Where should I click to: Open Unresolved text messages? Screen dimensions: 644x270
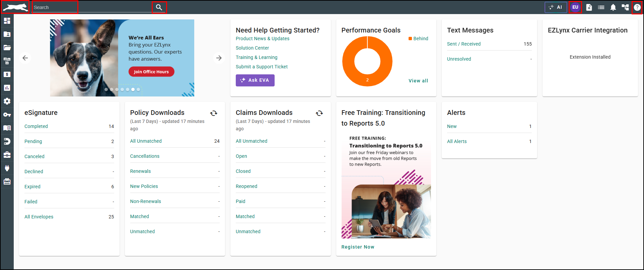tap(459, 59)
